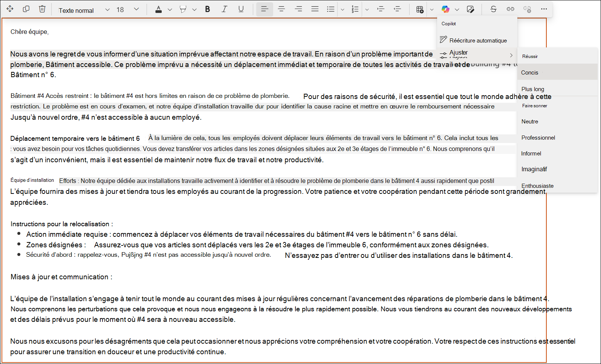The height and width of the screenshot is (364, 601).
Task: Click the 'Mises à jour et communication :' heading
Action: coord(61,277)
